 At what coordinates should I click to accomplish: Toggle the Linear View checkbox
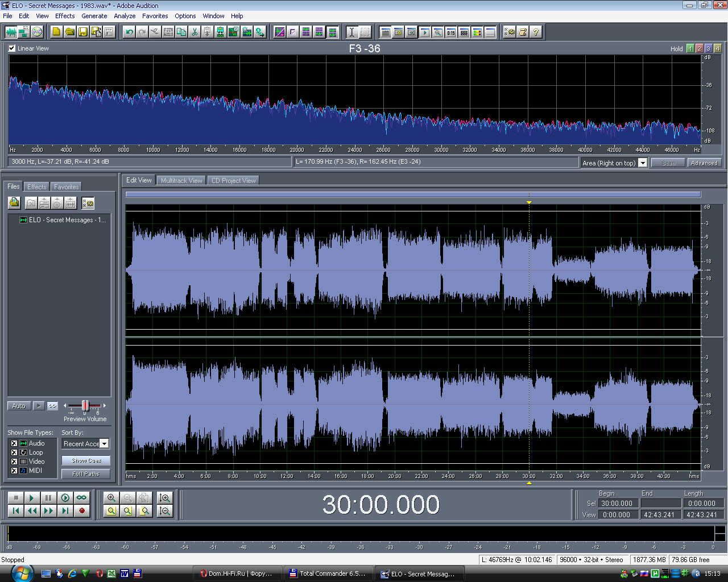pyautogui.click(x=12, y=48)
